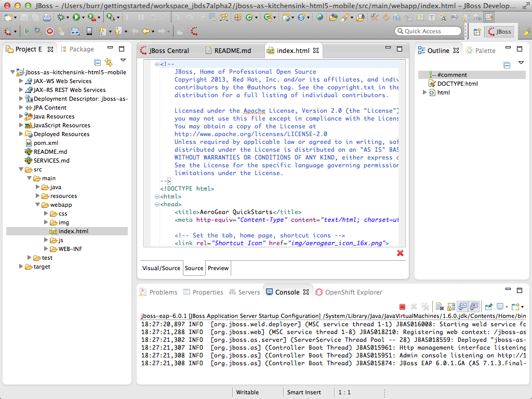
Task: Click the Debug bug icon in toolbar
Action: point(62,17)
